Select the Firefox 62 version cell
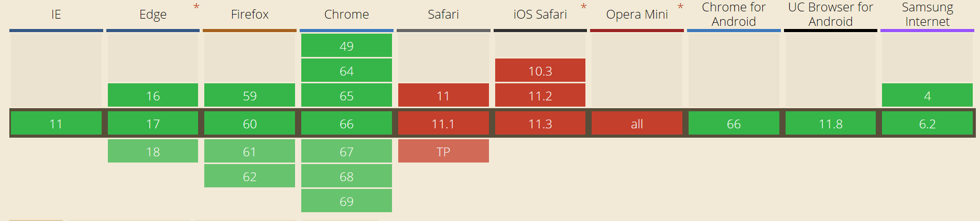Screen dimensions: 980x221 click(249, 176)
